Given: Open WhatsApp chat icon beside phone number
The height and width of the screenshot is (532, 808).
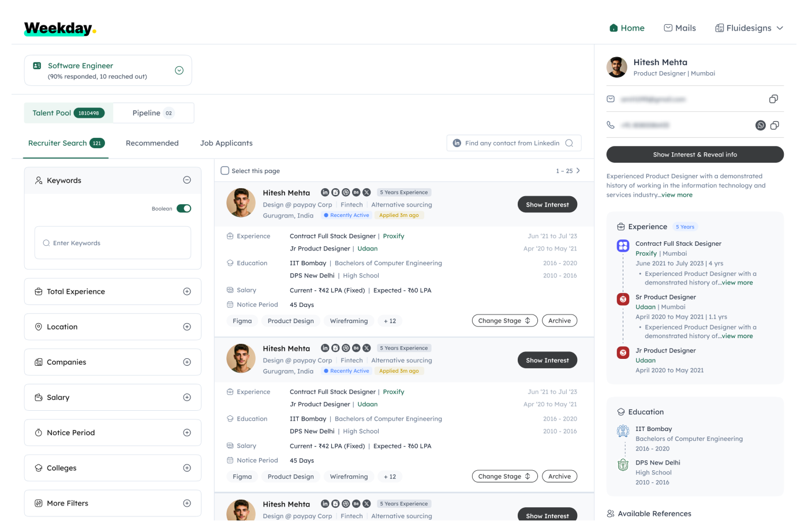Looking at the screenshot, I should pos(761,125).
